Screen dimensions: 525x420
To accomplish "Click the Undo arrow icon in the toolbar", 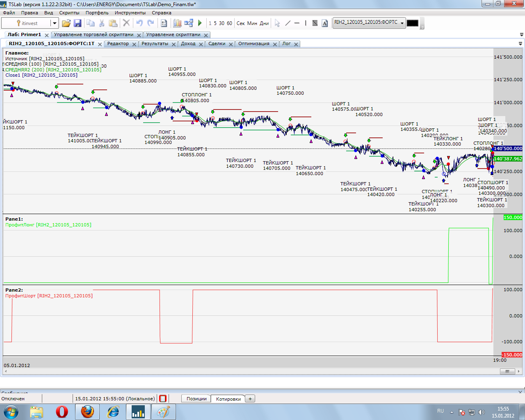I will [139, 23].
